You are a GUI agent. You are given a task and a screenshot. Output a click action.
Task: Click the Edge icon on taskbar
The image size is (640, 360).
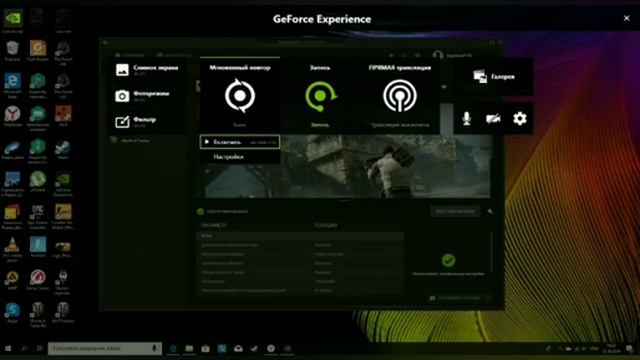click(173, 349)
